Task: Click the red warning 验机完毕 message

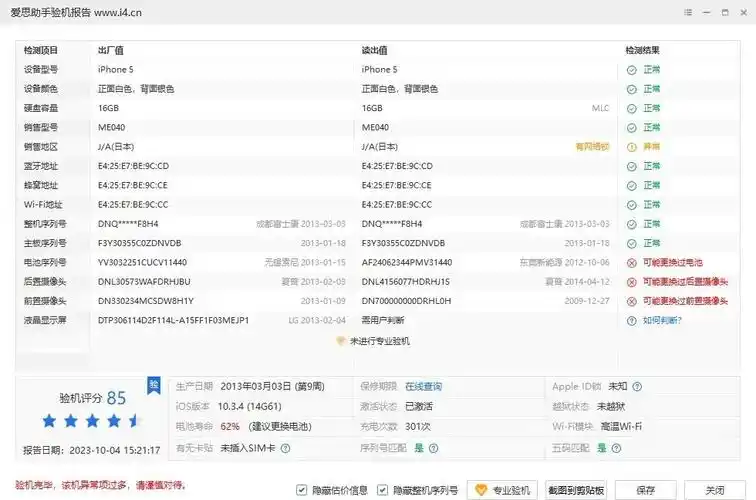Action: [x=100, y=485]
